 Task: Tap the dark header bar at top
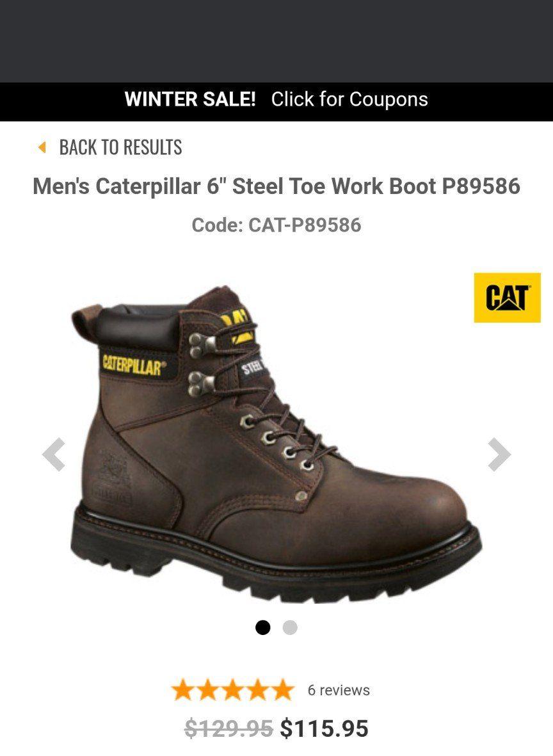coord(276,41)
